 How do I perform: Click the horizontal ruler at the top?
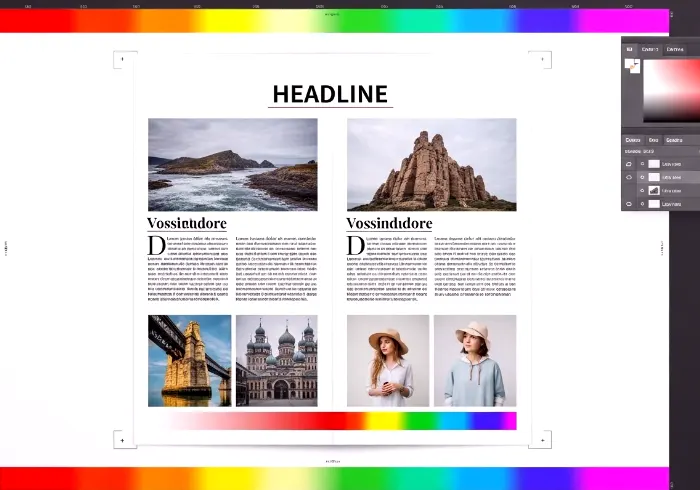pyautogui.click(x=334, y=6)
